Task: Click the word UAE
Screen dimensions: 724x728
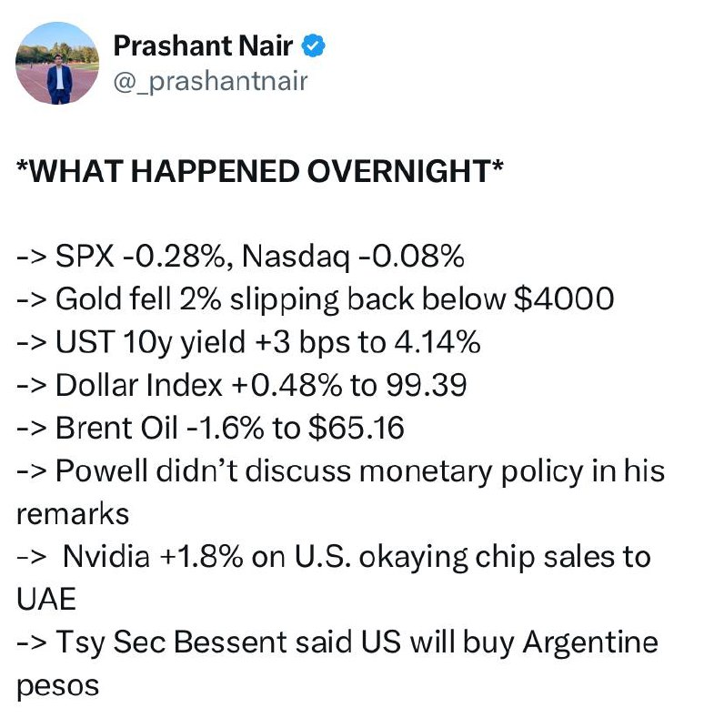Action: tap(46, 600)
